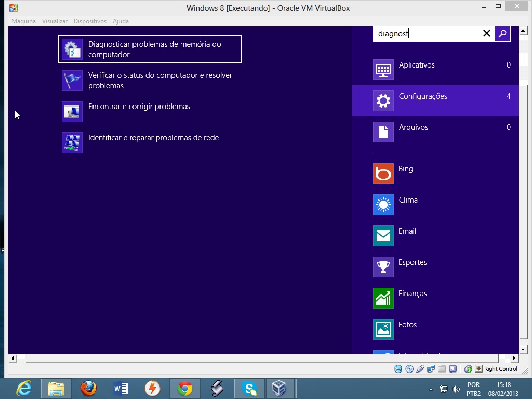Open Word from the taskbar
532x399 pixels.
[x=121, y=389]
